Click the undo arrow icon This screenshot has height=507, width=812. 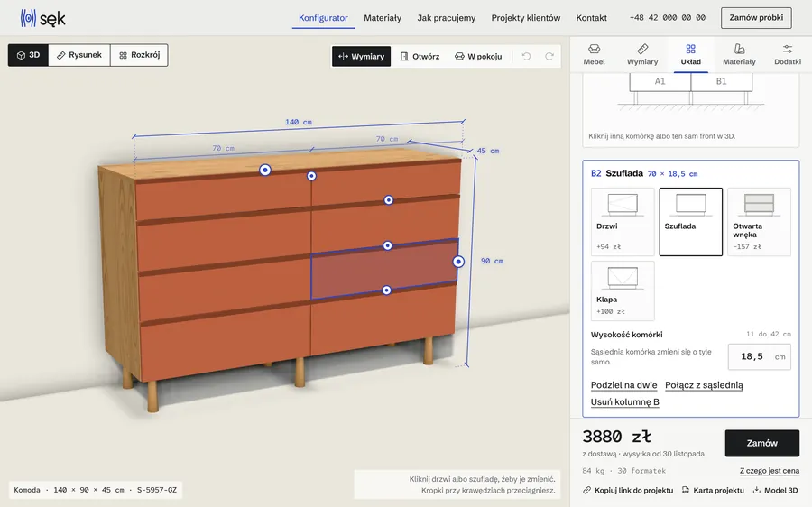pyautogui.click(x=526, y=57)
